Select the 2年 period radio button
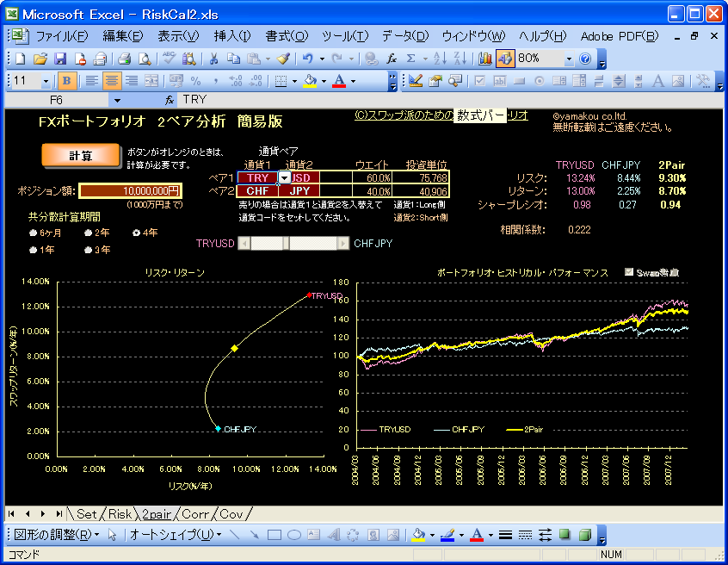Screen dimensions: 728x565 click(x=89, y=233)
